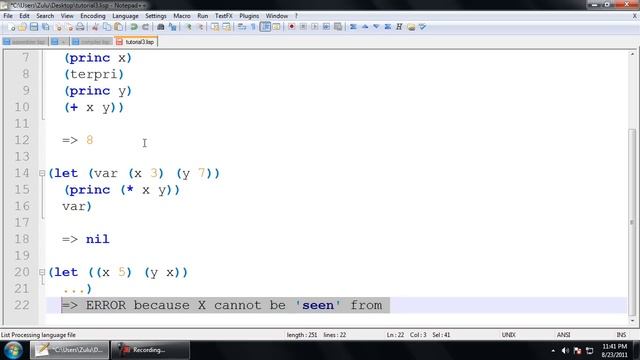Toggle synchronized horizontal scrolling

click(227, 27)
